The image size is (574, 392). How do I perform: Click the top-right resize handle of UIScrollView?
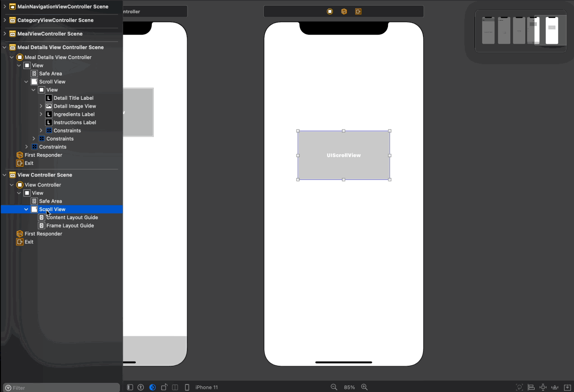[x=390, y=131]
